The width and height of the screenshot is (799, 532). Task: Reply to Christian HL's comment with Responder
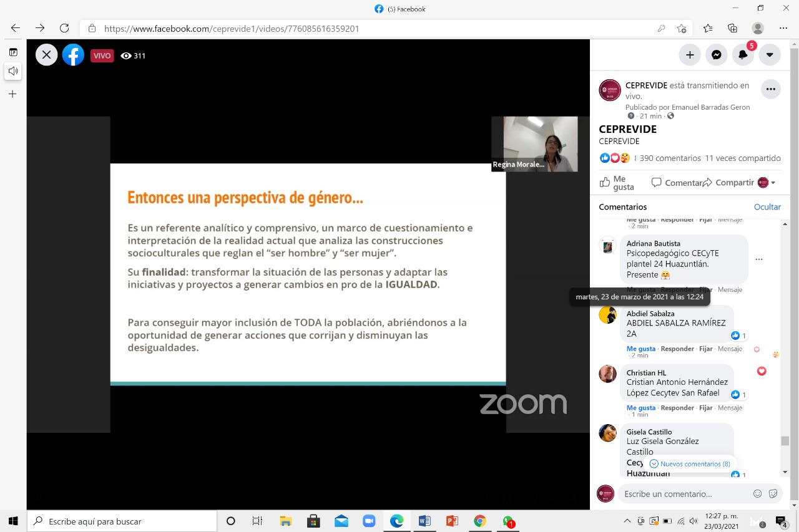(677, 408)
